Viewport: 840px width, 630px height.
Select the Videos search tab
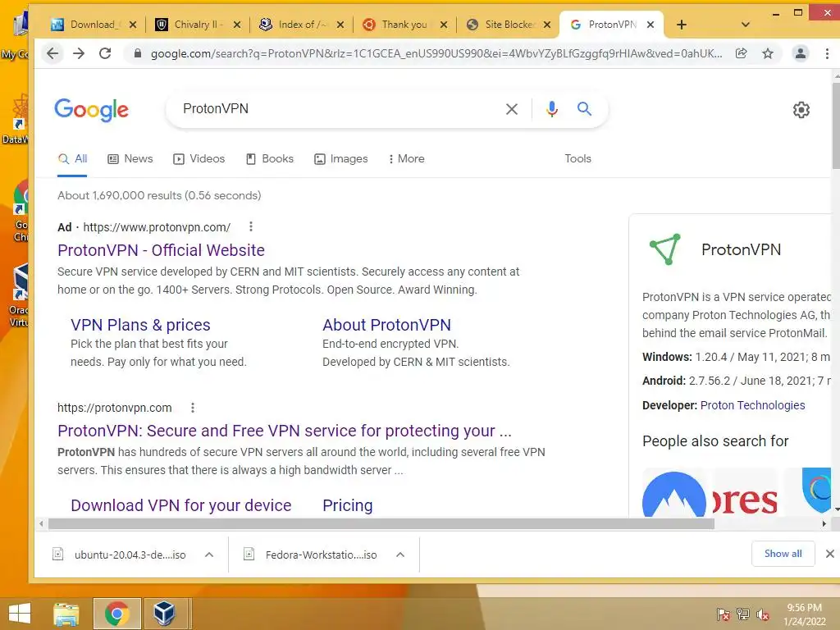coord(199,159)
